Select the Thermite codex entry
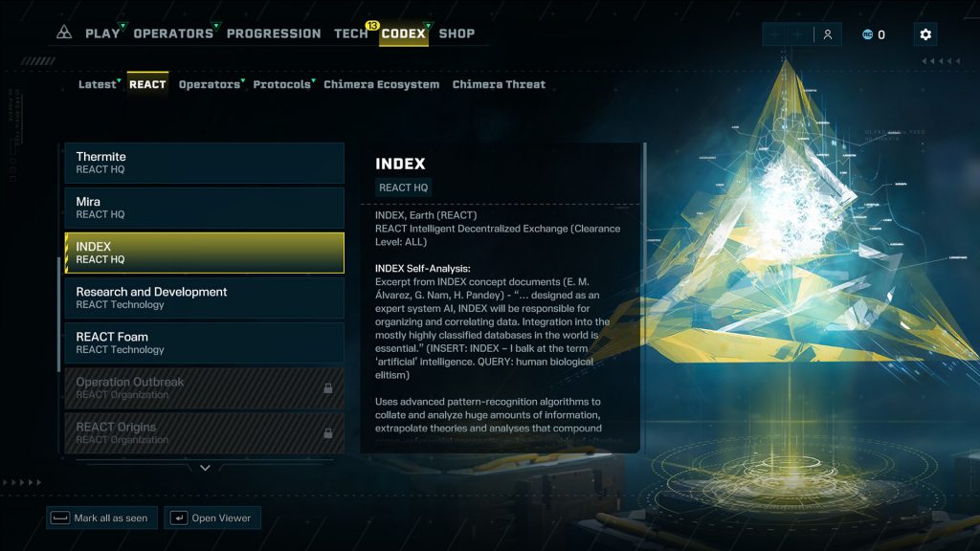Screen dimensions: 980x551 point(205,163)
